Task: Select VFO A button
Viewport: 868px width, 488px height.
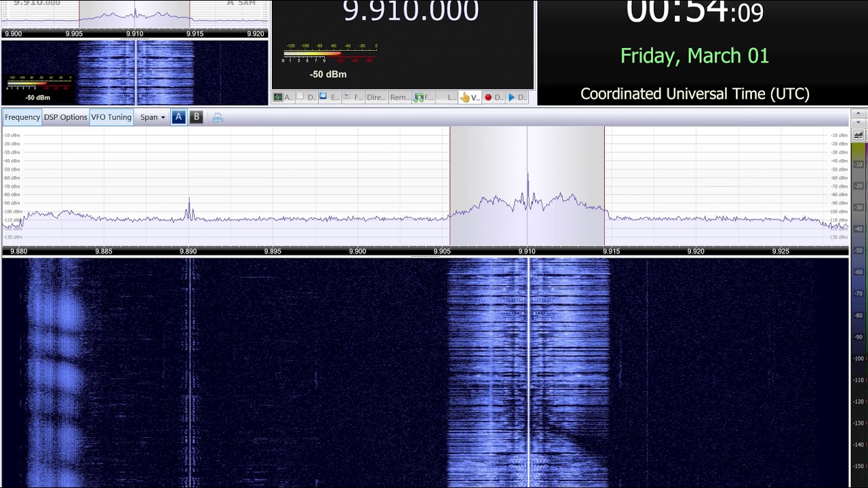Action: pyautogui.click(x=178, y=117)
